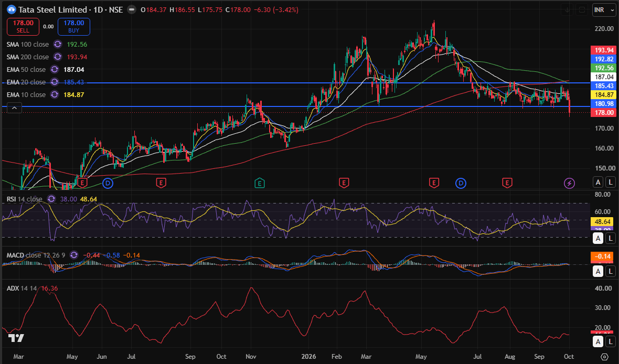This screenshot has width=619, height=364.
Task: Toggle log scale L on the ADX pane
Action: pyautogui.click(x=611, y=341)
